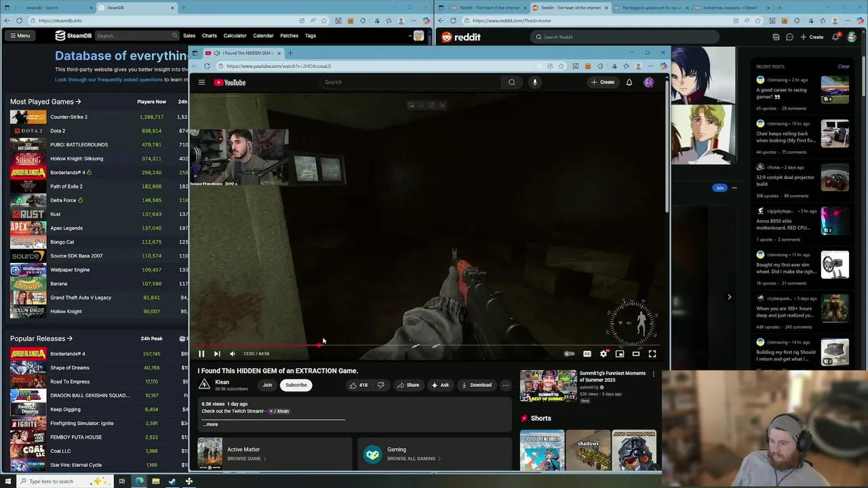Focus the YouTube search field

(411, 82)
